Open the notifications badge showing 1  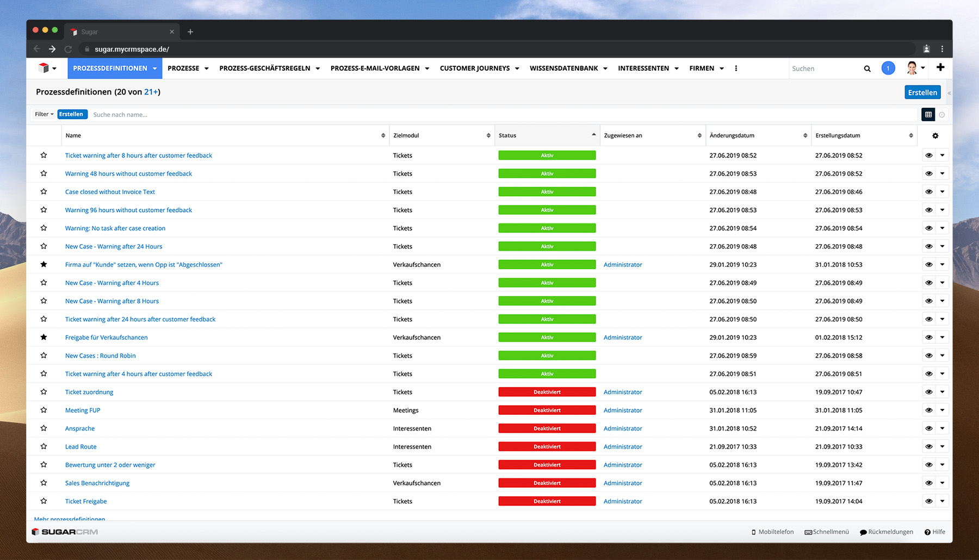click(888, 69)
